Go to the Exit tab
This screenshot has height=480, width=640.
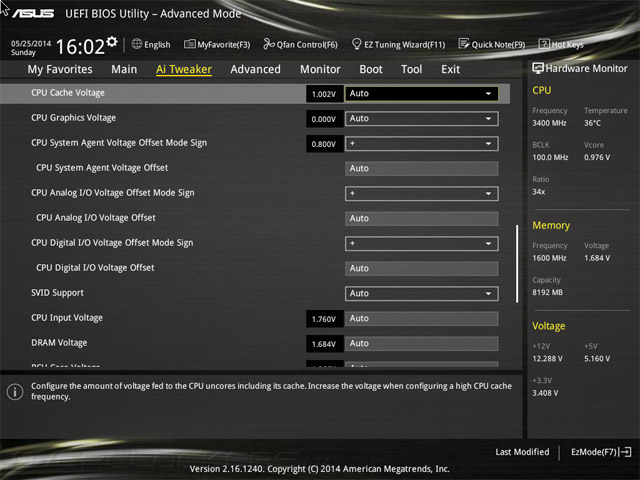tap(451, 69)
